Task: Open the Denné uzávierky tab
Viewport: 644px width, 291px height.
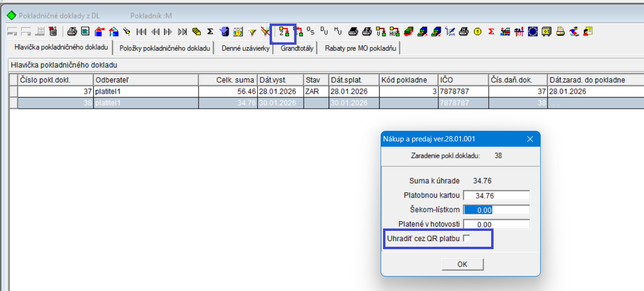Action: (x=245, y=48)
